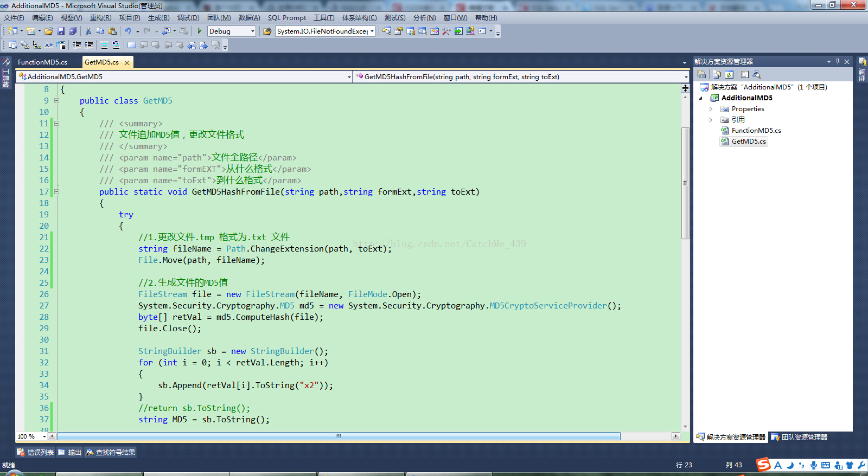Open the 文件(F) menu
This screenshot has height=476, width=868.
point(14,18)
